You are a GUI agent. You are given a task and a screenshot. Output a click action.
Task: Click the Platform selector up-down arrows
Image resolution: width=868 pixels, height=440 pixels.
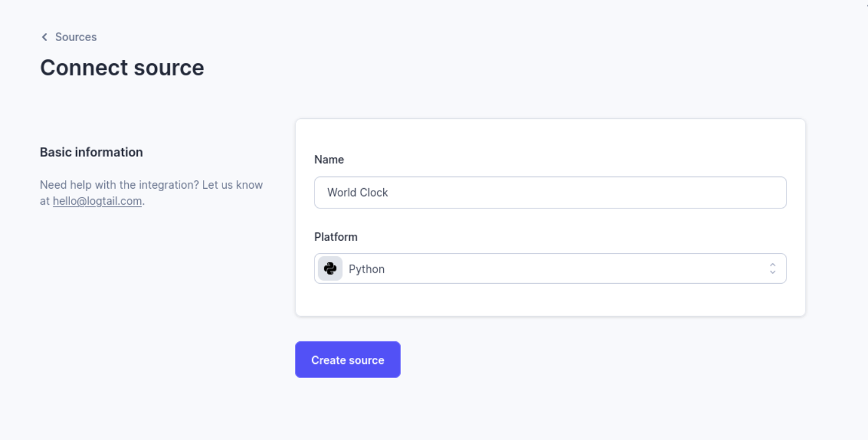coord(772,269)
